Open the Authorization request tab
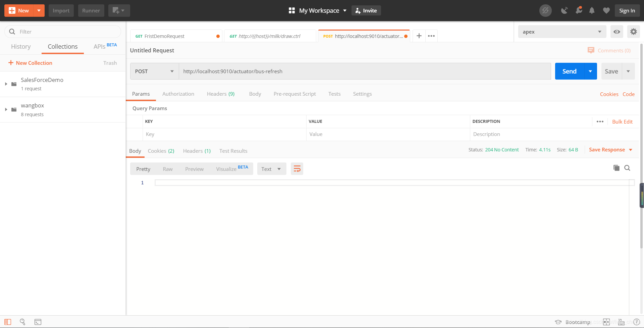The image size is (644, 328). coord(178,94)
